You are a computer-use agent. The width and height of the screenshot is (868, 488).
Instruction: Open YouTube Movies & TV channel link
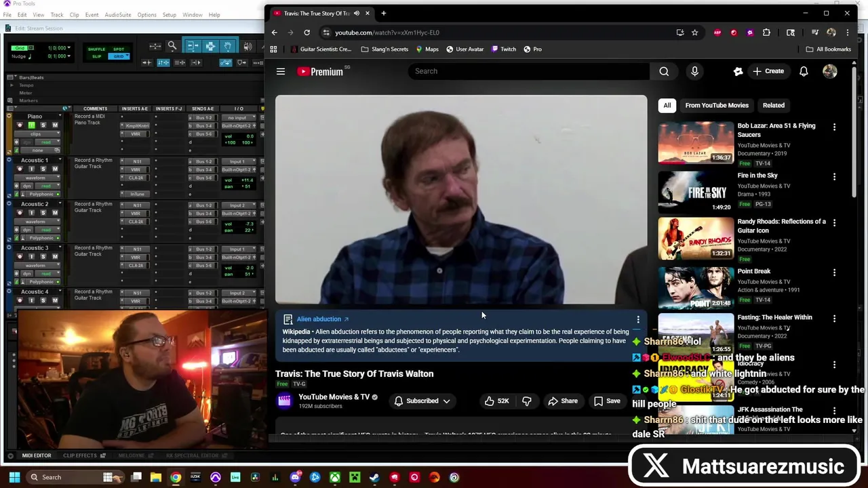(334, 397)
